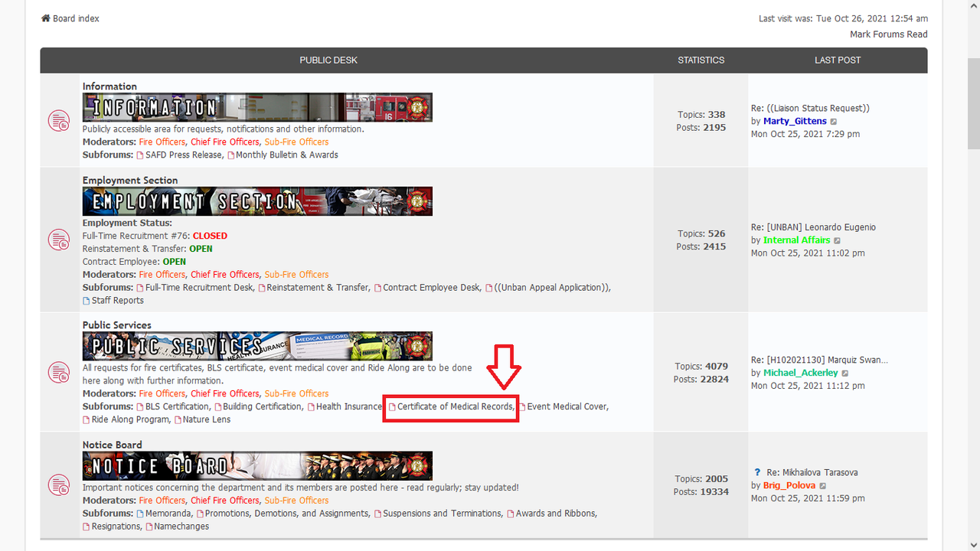Open last post Re: Mikhailova Tarasova
The image size is (980, 551).
[812, 472]
